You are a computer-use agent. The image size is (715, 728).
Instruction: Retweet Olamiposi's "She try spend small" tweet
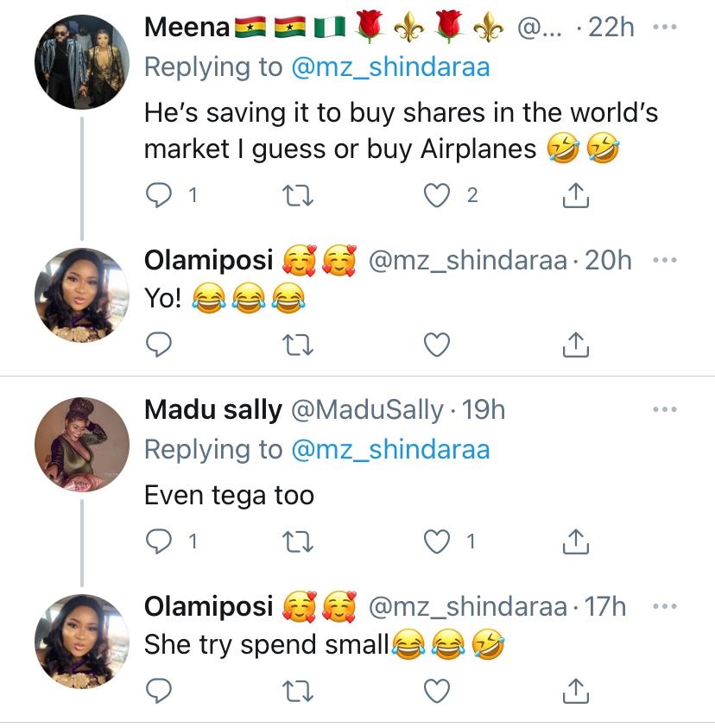pos(299,691)
